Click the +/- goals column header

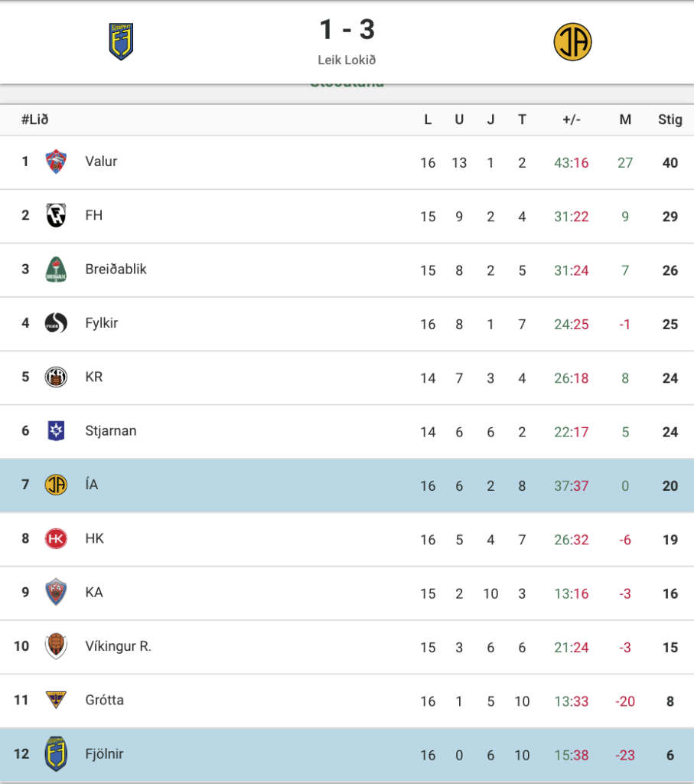[x=572, y=119]
